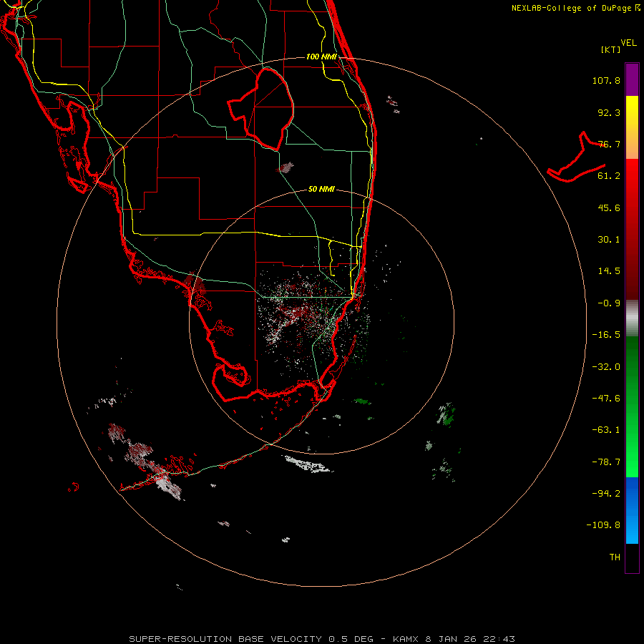Select the -78.7 legend value
Screen dimensions: 644x644
[606, 462]
